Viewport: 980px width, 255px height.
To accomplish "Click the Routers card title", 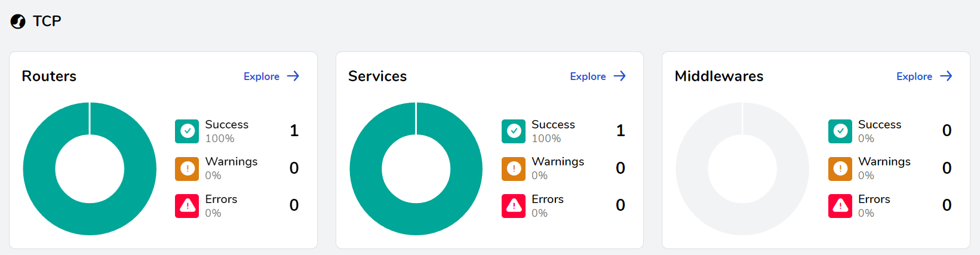I will (x=49, y=76).
